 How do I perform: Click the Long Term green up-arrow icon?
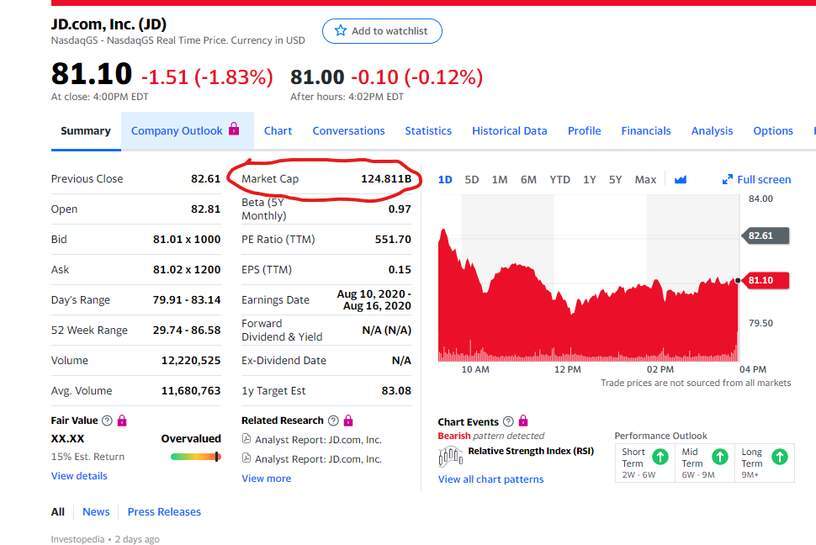click(780, 457)
